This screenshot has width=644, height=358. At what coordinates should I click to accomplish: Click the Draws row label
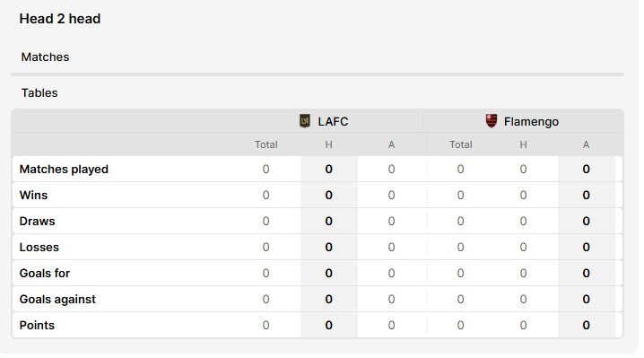coord(37,221)
